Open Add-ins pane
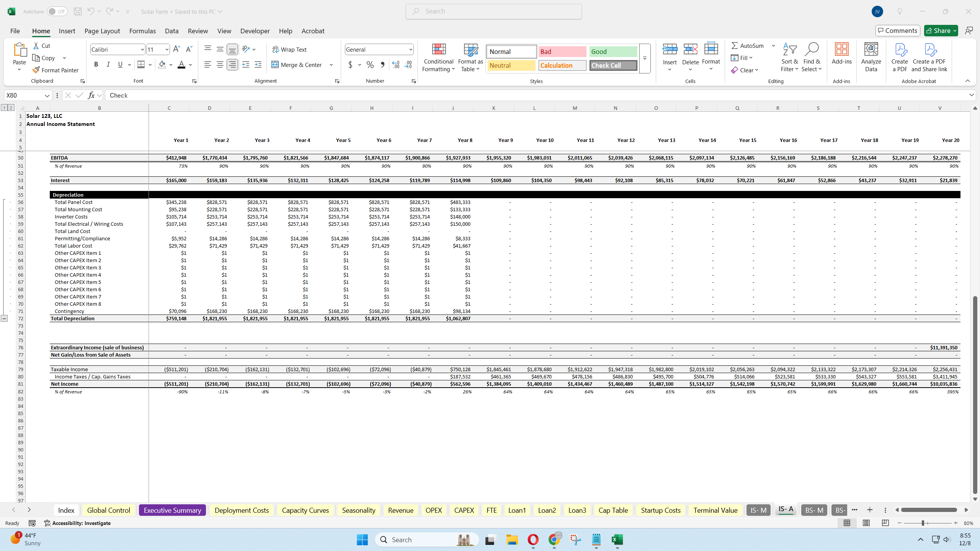The width and height of the screenshot is (980, 551). tap(841, 54)
